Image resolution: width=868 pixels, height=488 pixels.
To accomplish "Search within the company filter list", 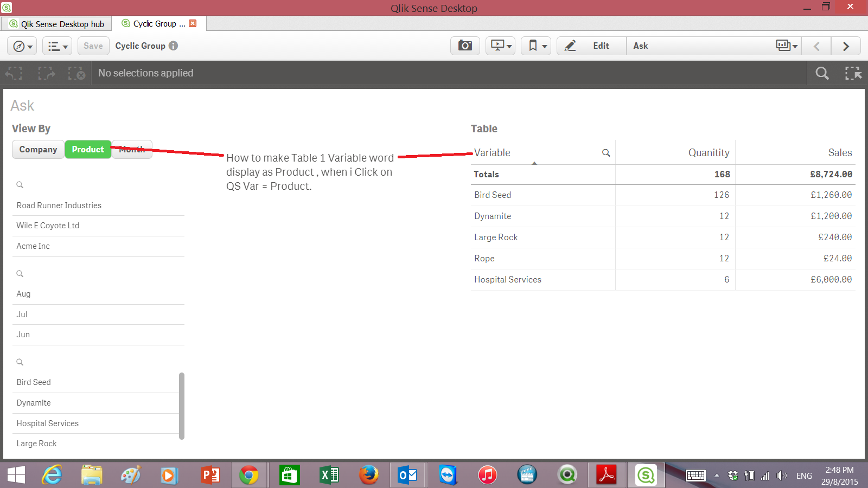I will (x=20, y=185).
